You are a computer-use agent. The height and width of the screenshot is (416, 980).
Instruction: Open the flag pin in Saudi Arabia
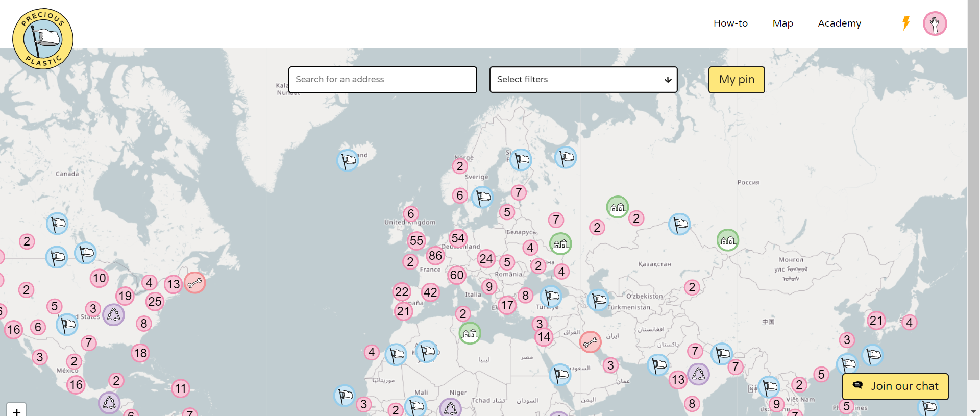point(560,375)
